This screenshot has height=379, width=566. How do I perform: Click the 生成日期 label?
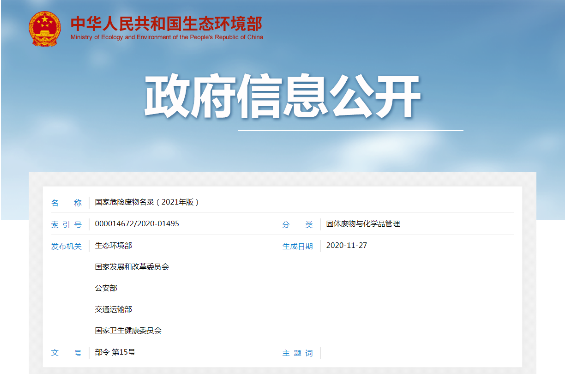click(297, 247)
